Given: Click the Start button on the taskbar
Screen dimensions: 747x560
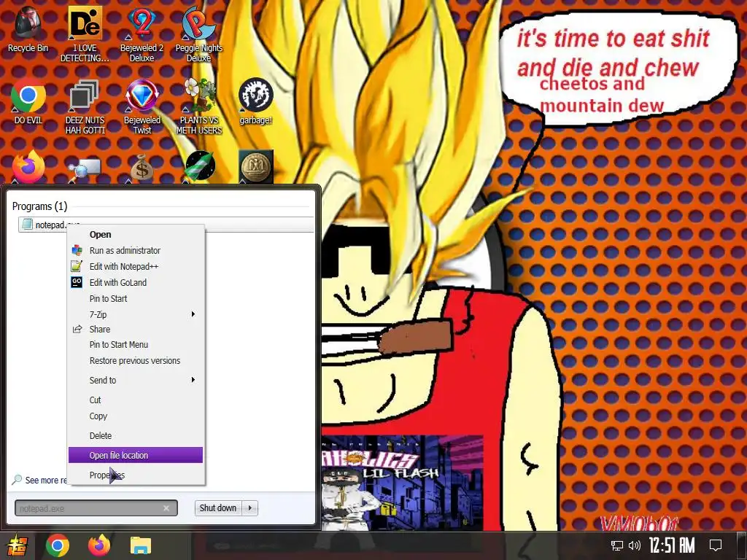Looking at the screenshot, I should (16, 545).
